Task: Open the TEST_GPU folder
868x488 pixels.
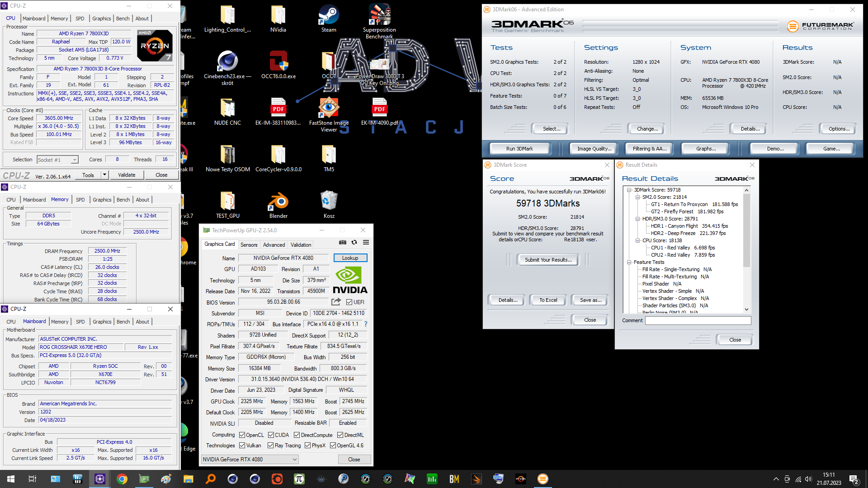Action: [x=227, y=205]
